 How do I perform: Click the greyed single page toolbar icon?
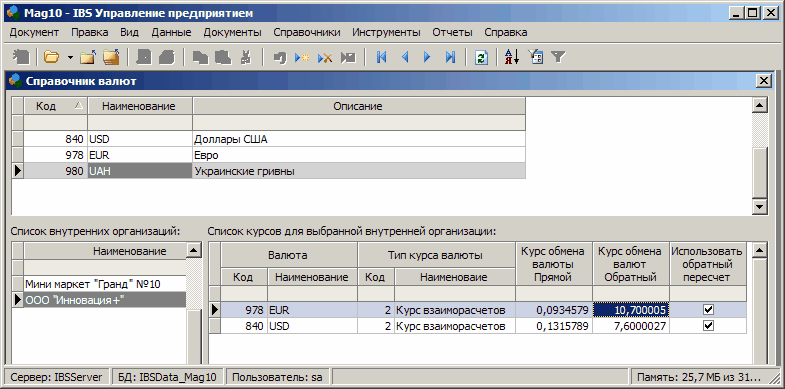tap(144, 57)
